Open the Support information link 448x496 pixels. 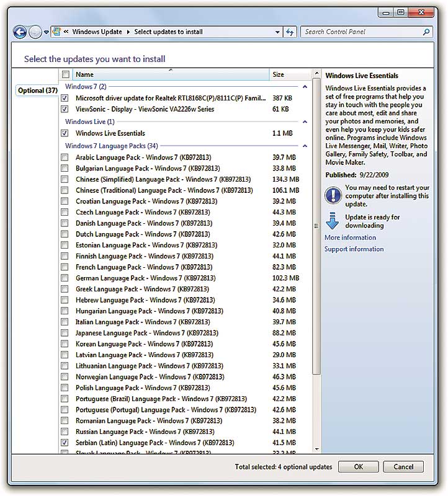click(354, 249)
